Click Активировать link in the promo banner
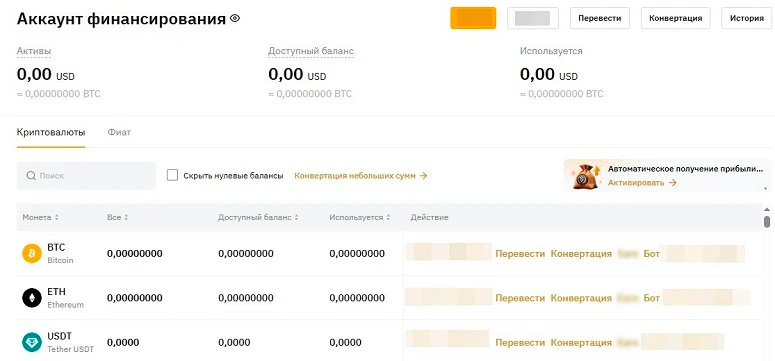The height and width of the screenshot is (361, 775). click(642, 182)
